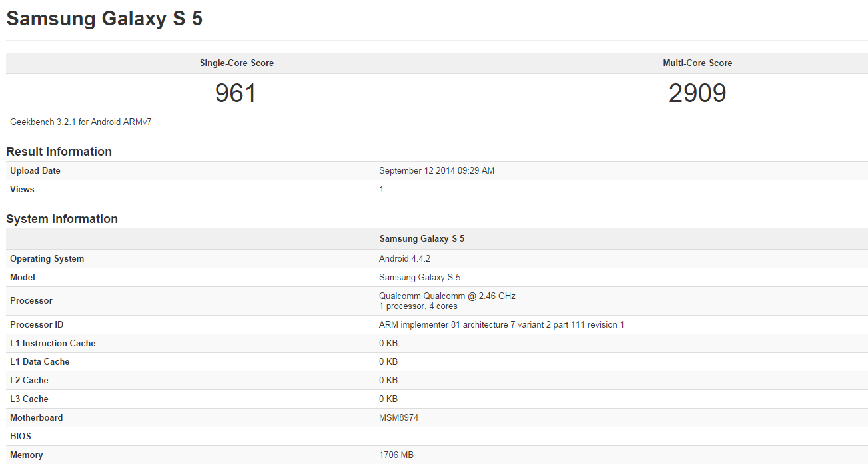
Task: Click the Processor row label
Action: pos(31,301)
